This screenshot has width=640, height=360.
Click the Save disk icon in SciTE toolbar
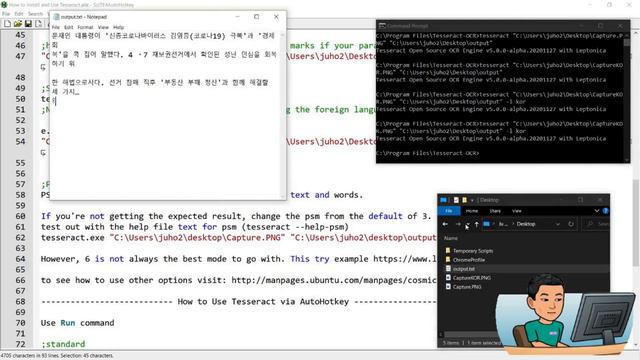point(28,24)
